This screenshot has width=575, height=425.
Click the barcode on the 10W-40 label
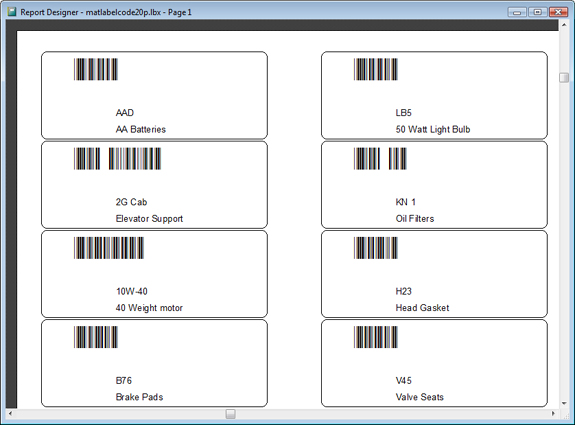click(x=109, y=248)
